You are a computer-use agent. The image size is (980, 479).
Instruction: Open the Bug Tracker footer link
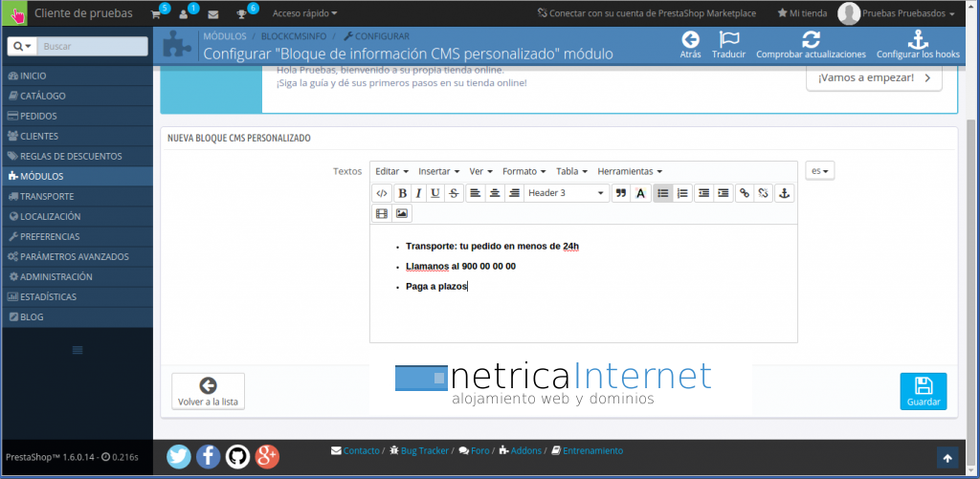click(419, 450)
